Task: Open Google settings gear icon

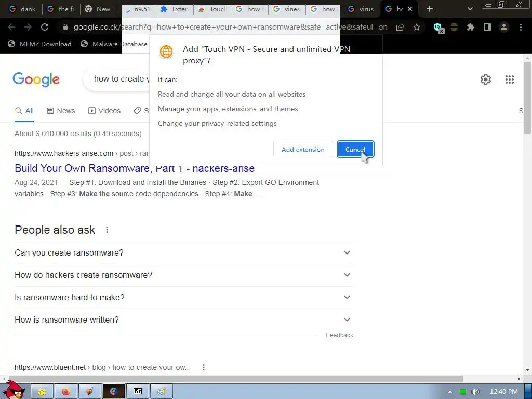Action: pyautogui.click(x=486, y=79)
